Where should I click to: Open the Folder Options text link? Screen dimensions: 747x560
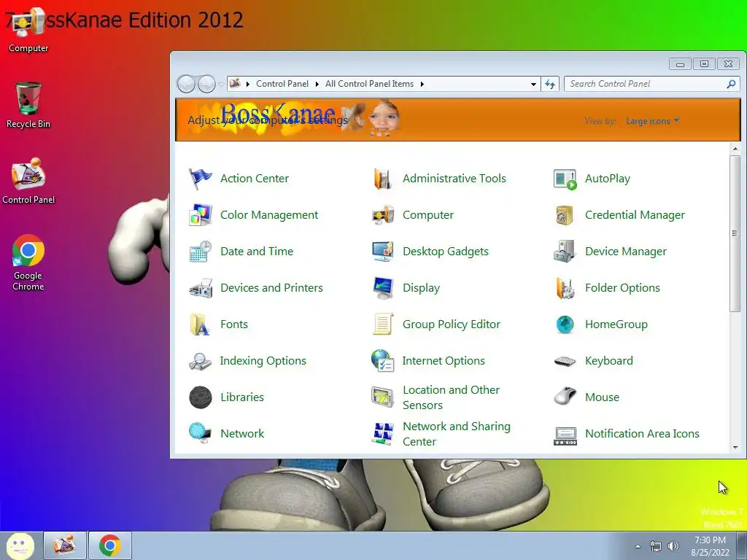pos(622,288)
